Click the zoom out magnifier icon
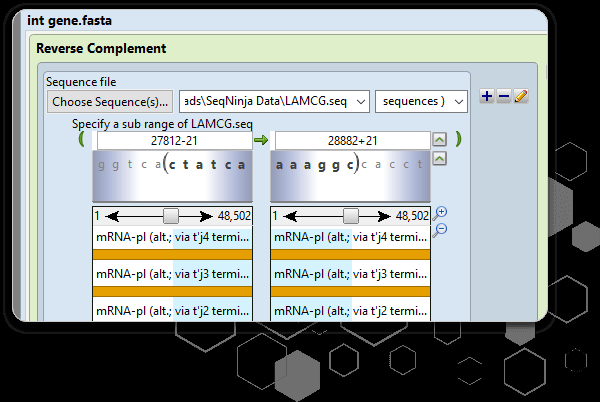Screen dimensions: 600x402 440,230
